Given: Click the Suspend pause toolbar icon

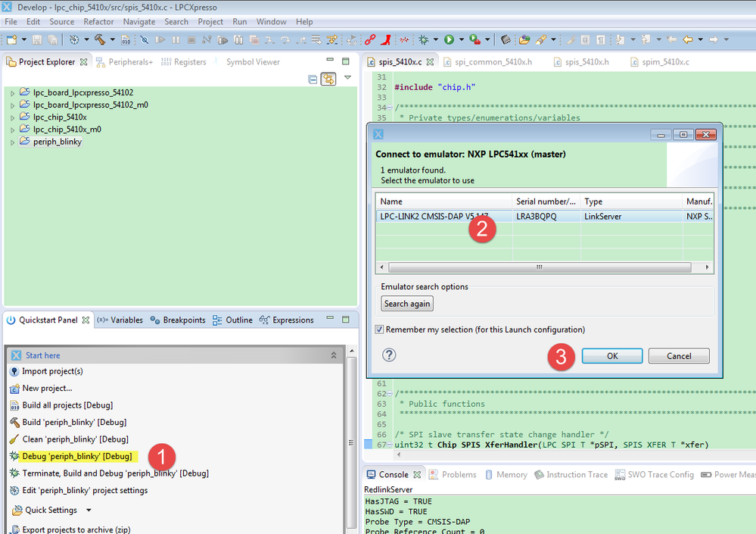Looking at the screenshot, I should [x=176, y=39].
